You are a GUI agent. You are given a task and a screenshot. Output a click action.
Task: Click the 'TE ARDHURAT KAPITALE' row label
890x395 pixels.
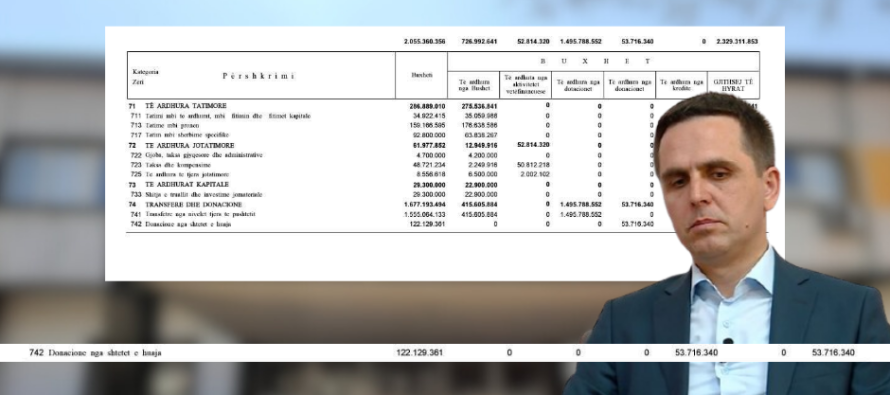(x=187, y=184)
